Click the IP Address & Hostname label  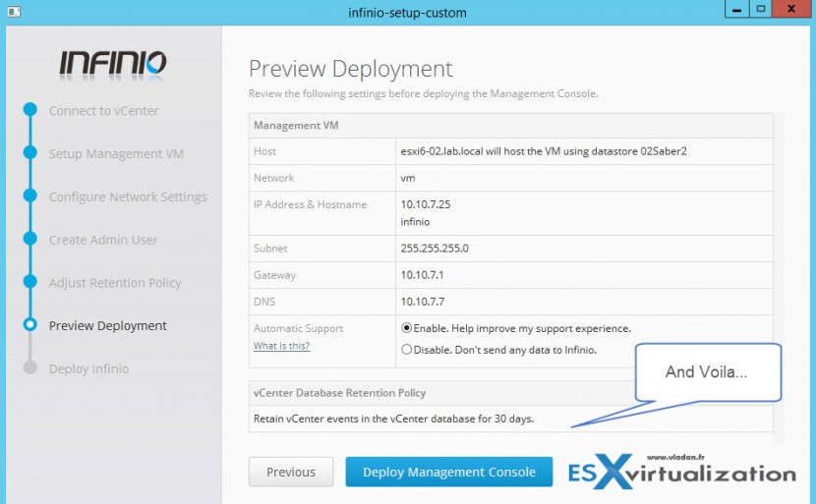[x=310, y=204]
